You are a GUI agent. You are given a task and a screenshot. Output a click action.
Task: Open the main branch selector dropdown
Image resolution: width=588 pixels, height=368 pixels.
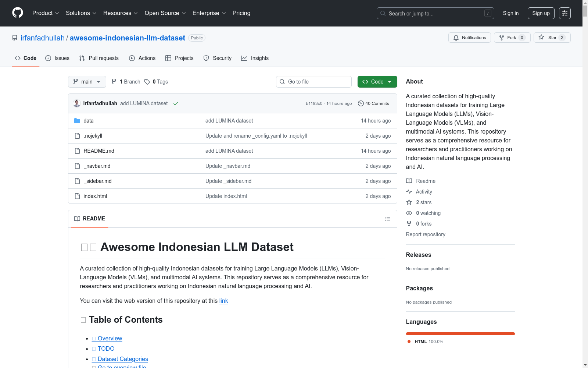pos(87,82)
